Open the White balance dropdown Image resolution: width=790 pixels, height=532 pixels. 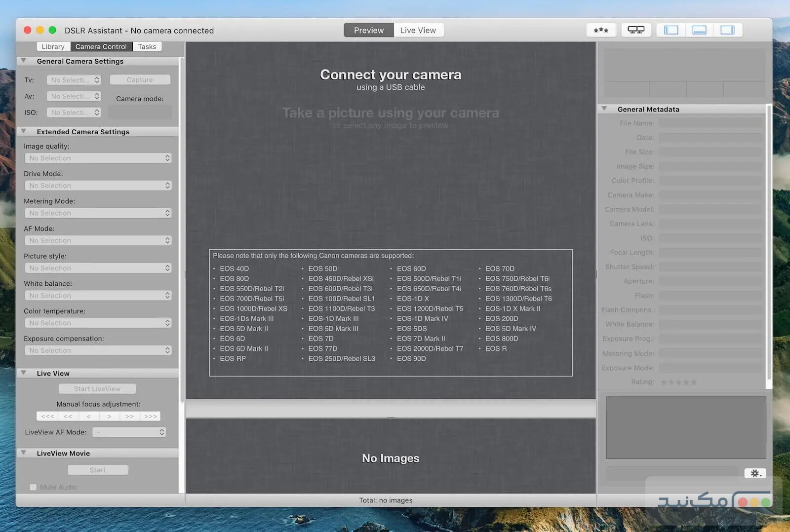click(x=98, y=295)
